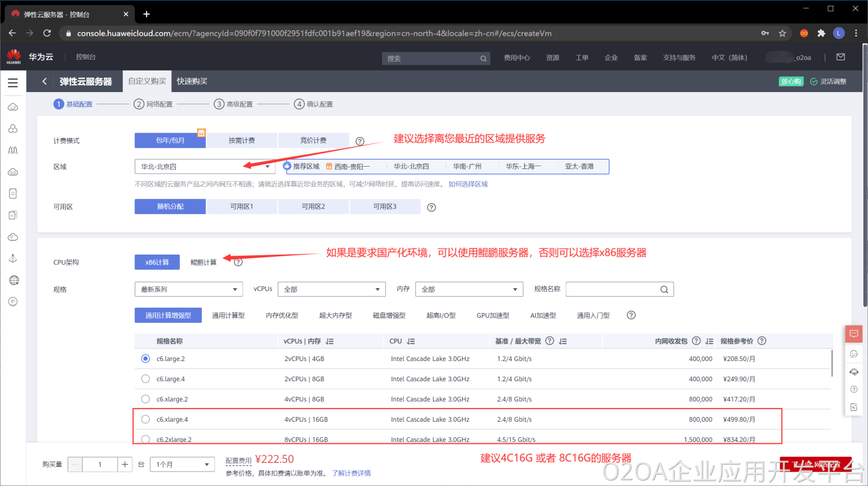Click the 灵活调整 button
The image size is (868, 486).
pos(828,82)
